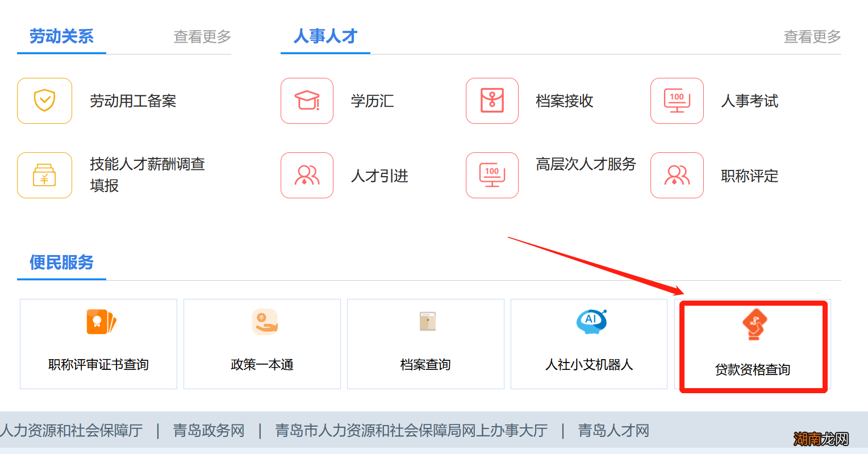The image size is (868, 454).
Task: Open the 学历汇 graduation cap service icon
Action: click(307, 101)
